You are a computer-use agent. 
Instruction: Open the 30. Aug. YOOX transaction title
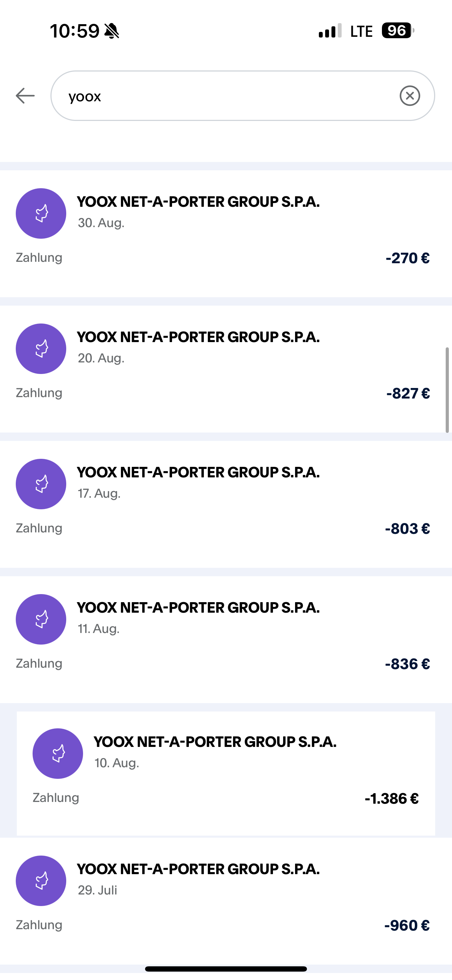[198, 202]
